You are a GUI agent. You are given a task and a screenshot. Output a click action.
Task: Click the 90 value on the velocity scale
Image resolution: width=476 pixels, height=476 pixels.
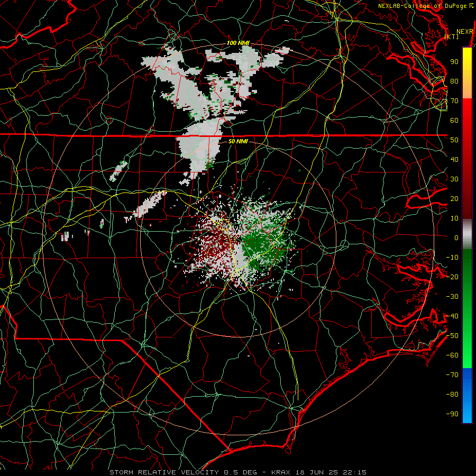click(x=454, y=62)
